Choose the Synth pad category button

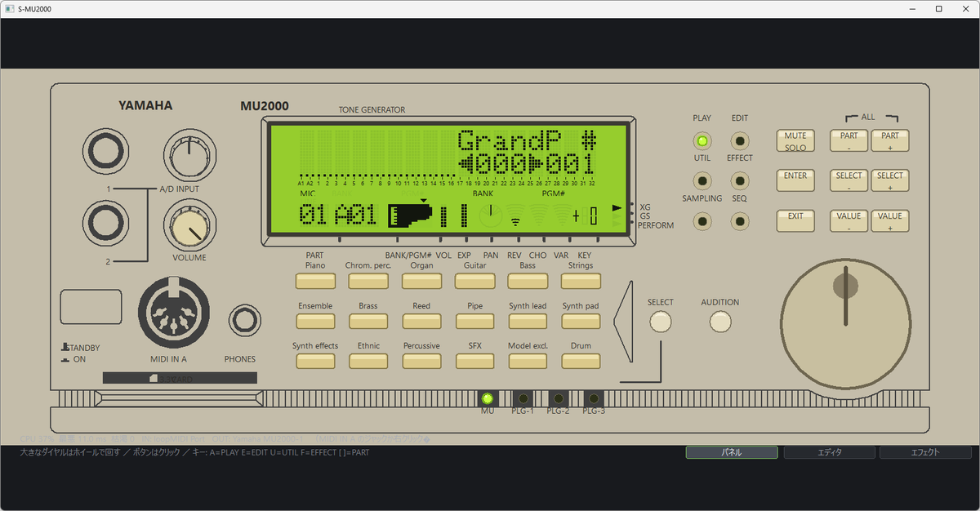pyautogui.click(x=581, y=321)
